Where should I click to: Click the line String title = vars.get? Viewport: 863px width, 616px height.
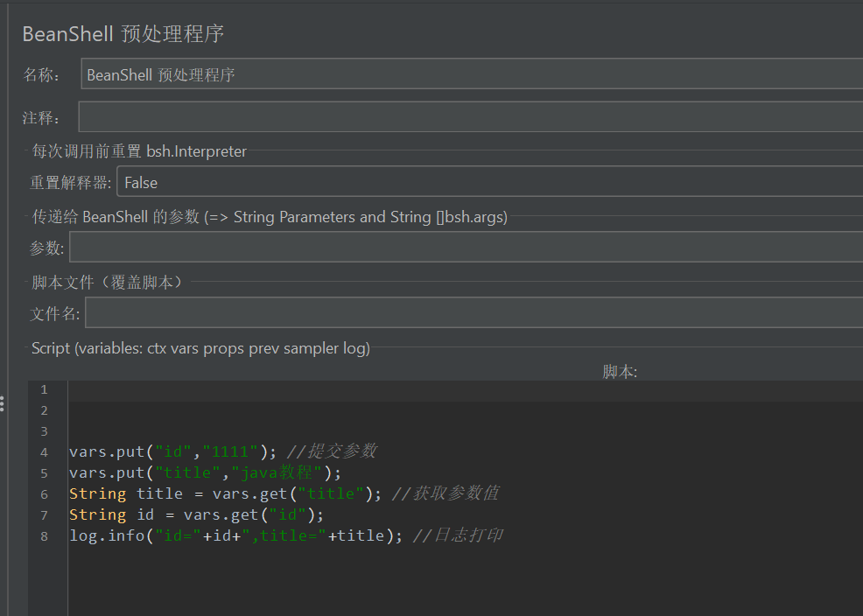click(x=225, y=493)
